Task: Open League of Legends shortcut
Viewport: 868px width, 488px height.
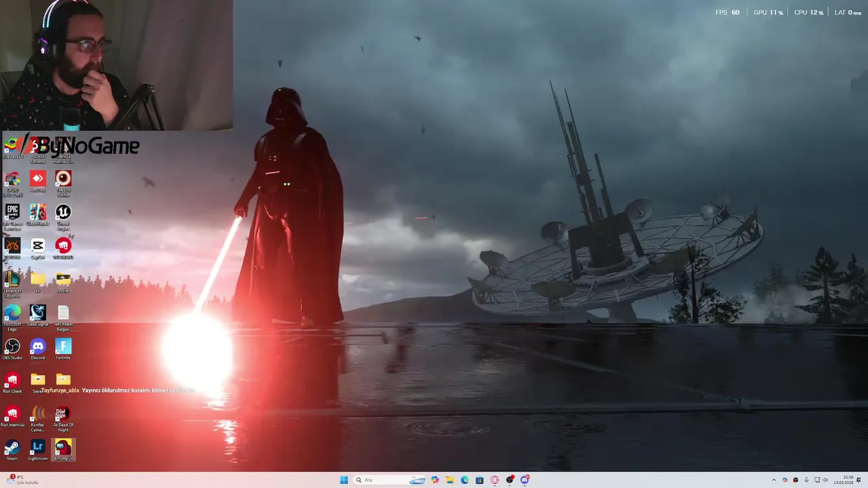Action: pyautogui.click(x=12, y=285)
